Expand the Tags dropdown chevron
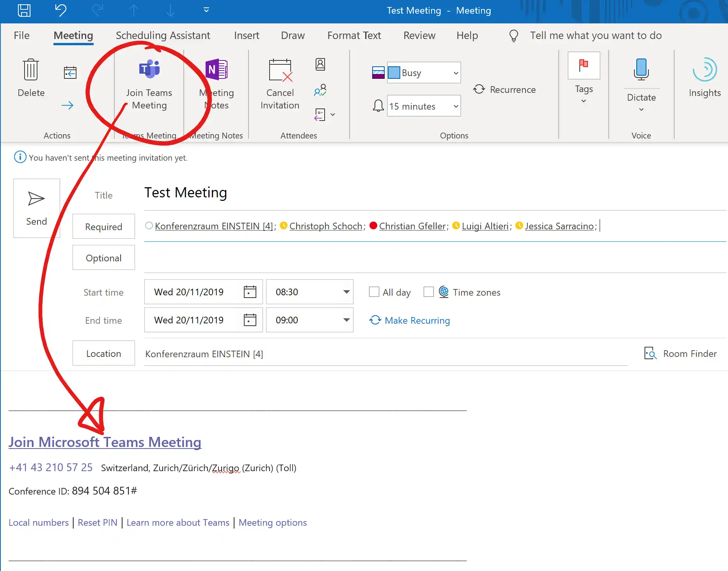The width and height of the screenshot is (728, 571). point(584,101)
